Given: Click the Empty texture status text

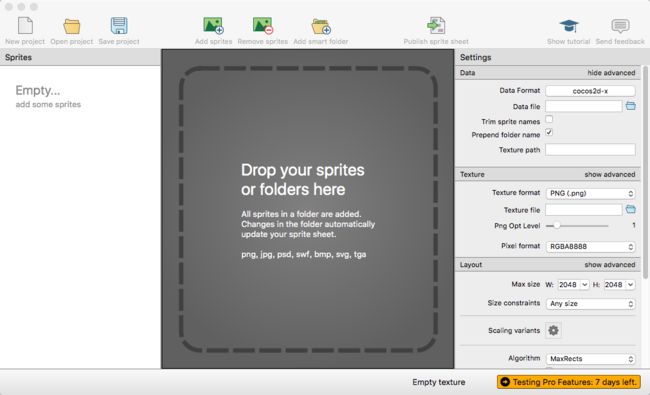Looking at the screenshot, I should tap(439, 382).
